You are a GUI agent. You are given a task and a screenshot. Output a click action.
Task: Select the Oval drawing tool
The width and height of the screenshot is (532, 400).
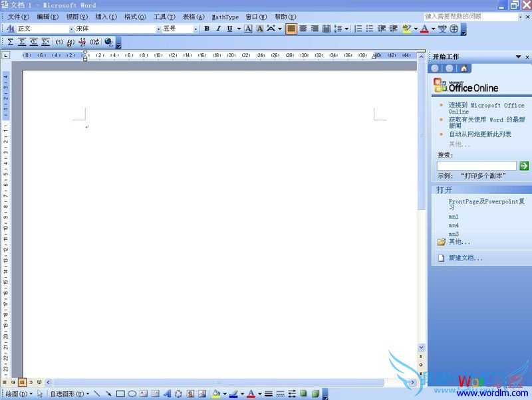(132, 393)
